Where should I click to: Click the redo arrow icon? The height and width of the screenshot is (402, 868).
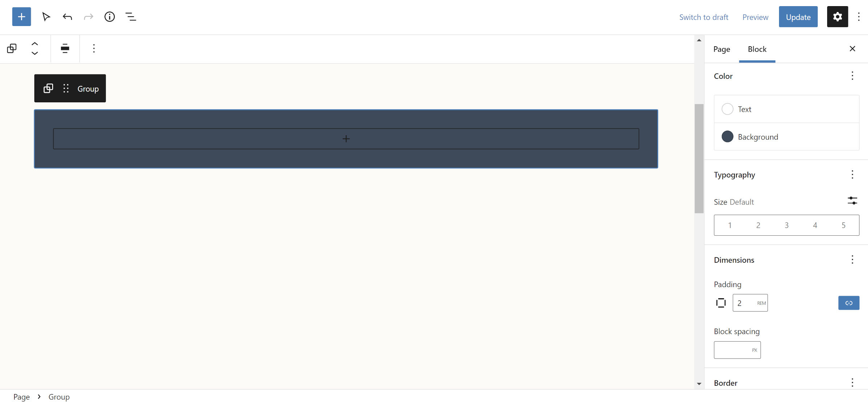click(x=89, y=17)
